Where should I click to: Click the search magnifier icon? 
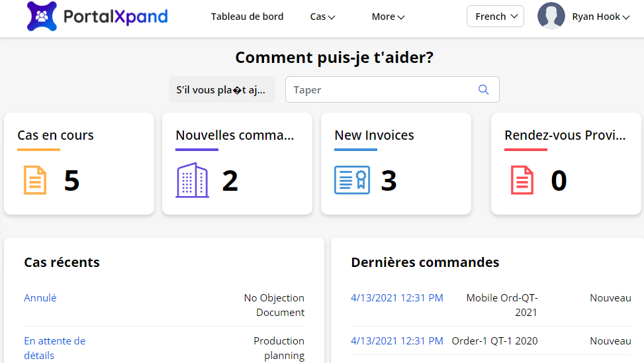(483, 90)
